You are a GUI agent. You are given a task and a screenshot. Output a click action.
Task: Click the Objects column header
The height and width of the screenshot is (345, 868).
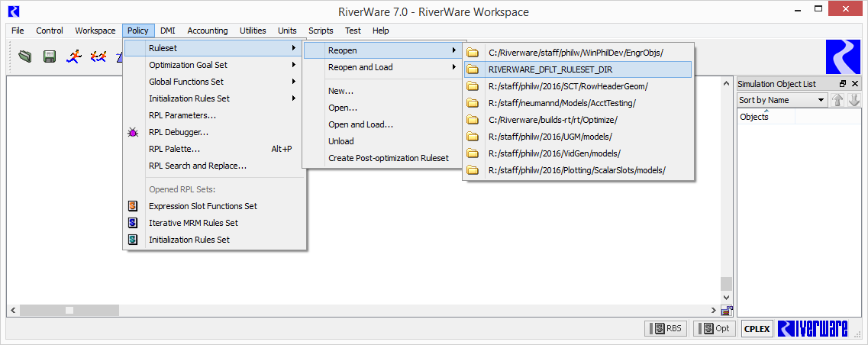coord(766,117)
